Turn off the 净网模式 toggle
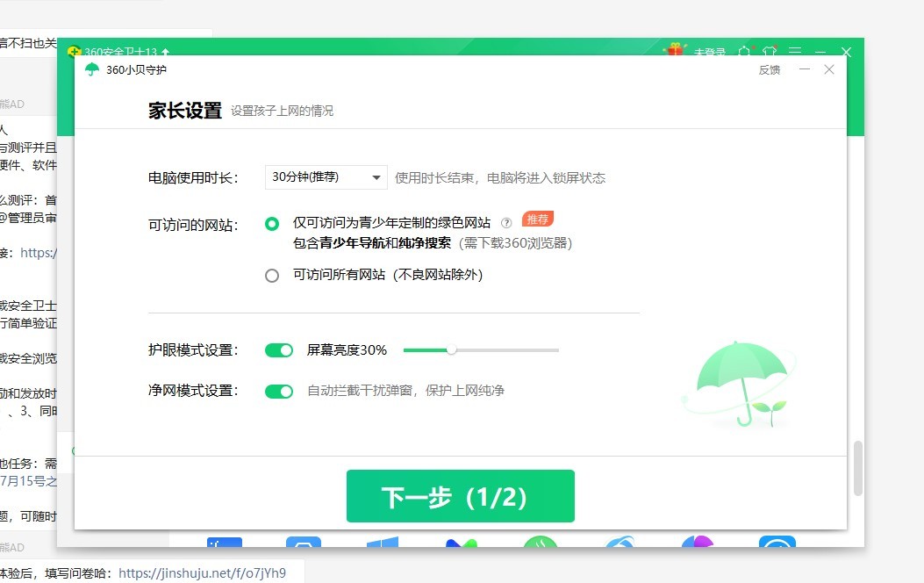The image size is (924, 583). click(278, 391)
